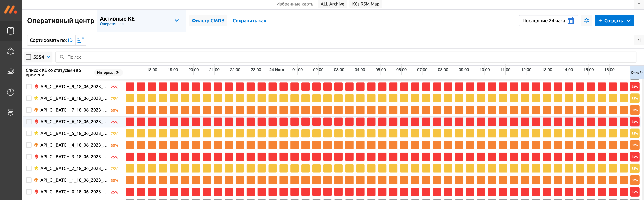Click the Фильтр CMDB button
This screenshot has height=200, width=644.
(x=208, y=21)
